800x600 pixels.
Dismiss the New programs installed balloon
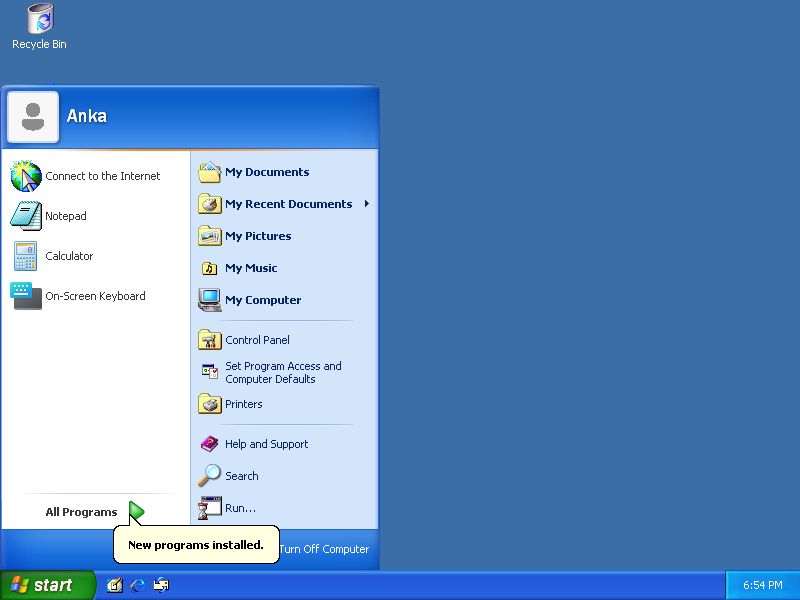196,545
